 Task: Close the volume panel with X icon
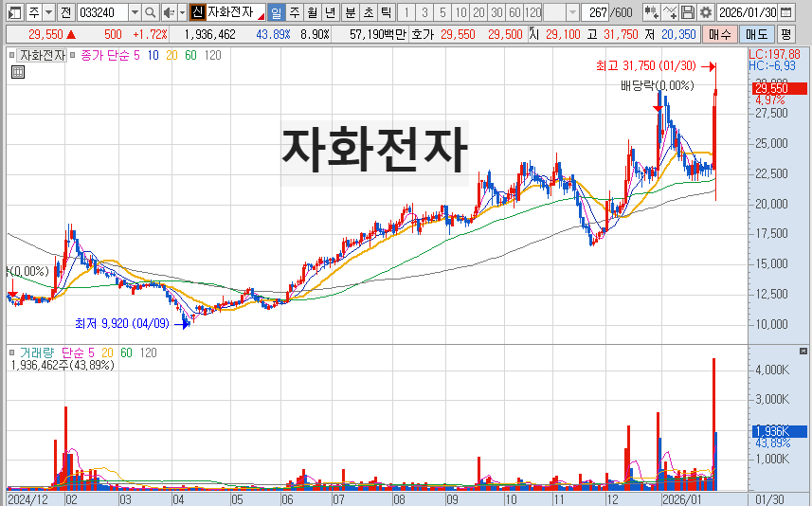point(803,352)
